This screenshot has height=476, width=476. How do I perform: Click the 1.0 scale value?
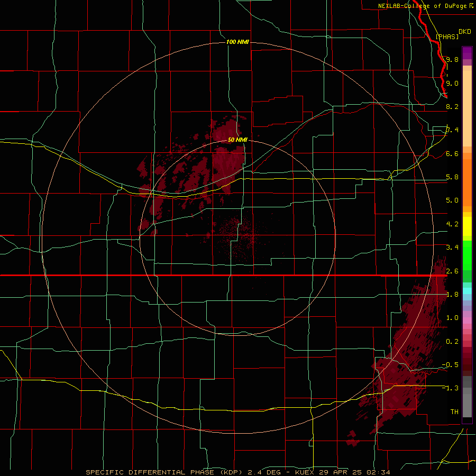point(452,317)
